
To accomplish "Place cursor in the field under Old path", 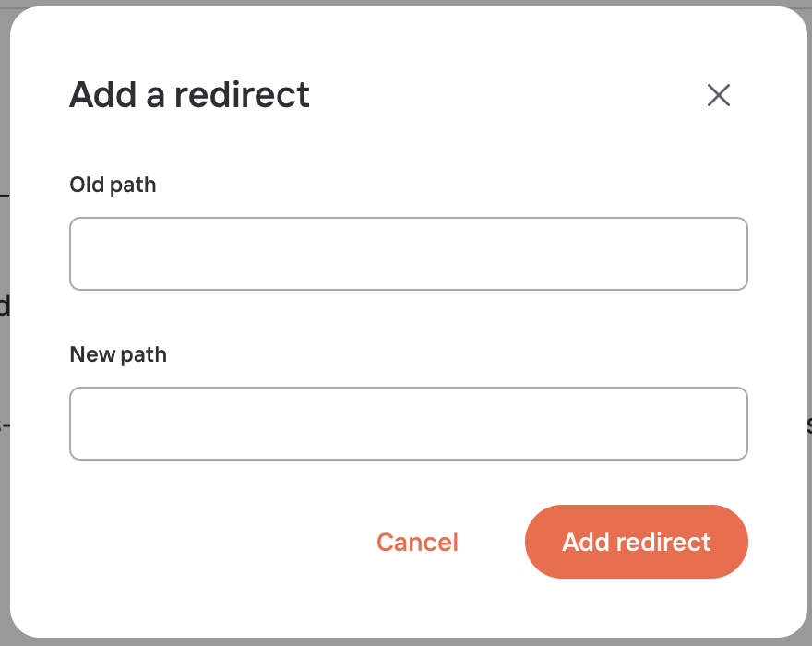I will [409, 254].
